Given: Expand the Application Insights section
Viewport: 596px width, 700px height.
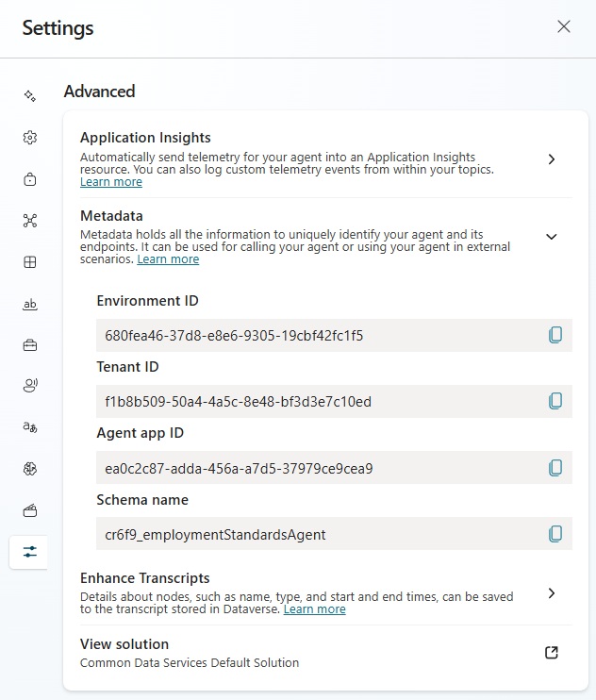Looking at the screenshot, I should [552, 159].
